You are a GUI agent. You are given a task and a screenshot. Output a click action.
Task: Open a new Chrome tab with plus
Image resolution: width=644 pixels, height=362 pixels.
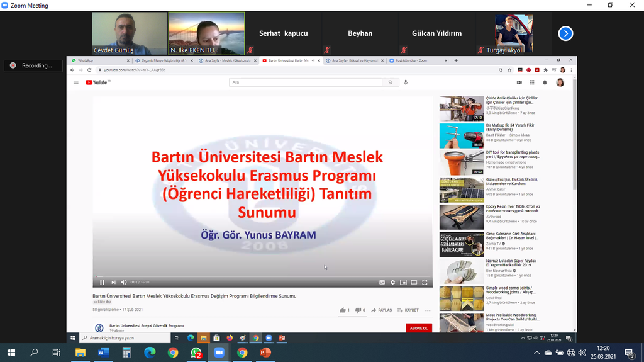(x=456, y=60)
